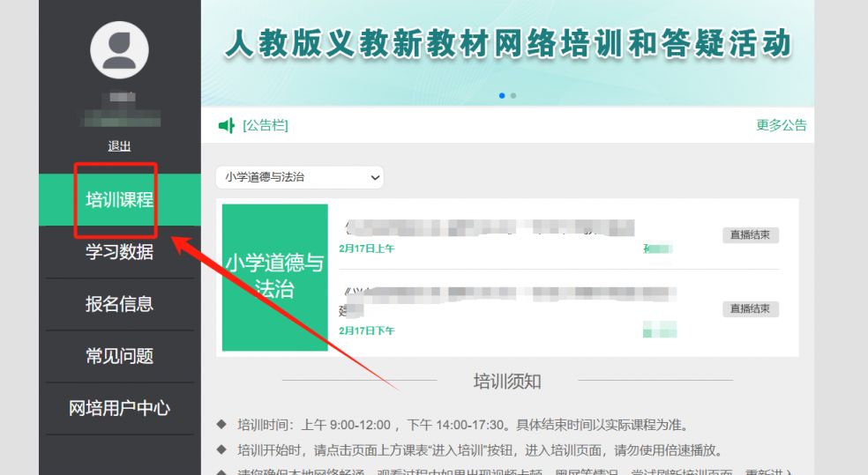Open 更多公告 link
868x475 pixels.
[x=781, y=125]
